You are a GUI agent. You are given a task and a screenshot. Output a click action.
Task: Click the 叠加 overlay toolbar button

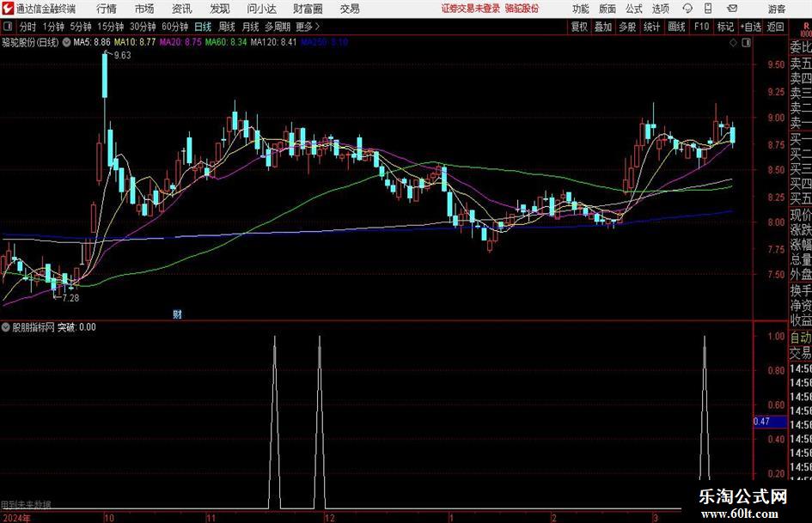(x=603, y=27)
